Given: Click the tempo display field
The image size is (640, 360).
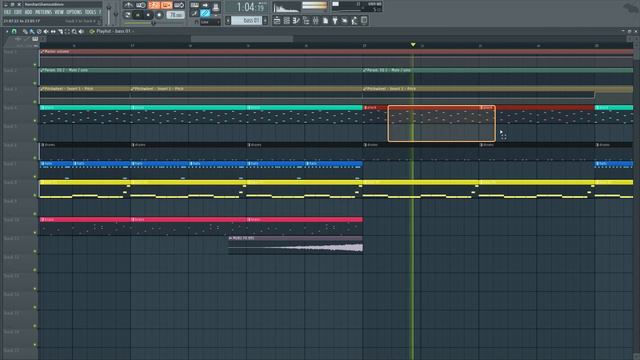Looking at the screenshot, I should tap(176, 15).
